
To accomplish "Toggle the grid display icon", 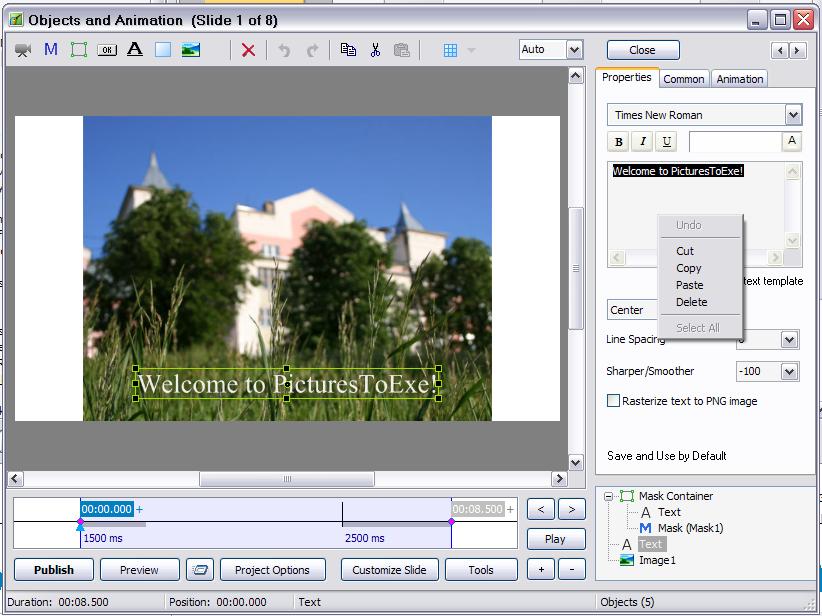I will tap(450, 50).
